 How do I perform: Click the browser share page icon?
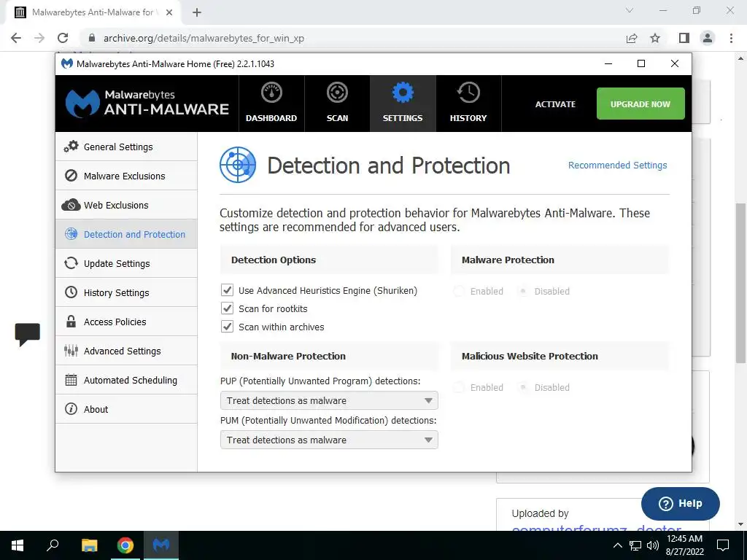tap(632, 38)
